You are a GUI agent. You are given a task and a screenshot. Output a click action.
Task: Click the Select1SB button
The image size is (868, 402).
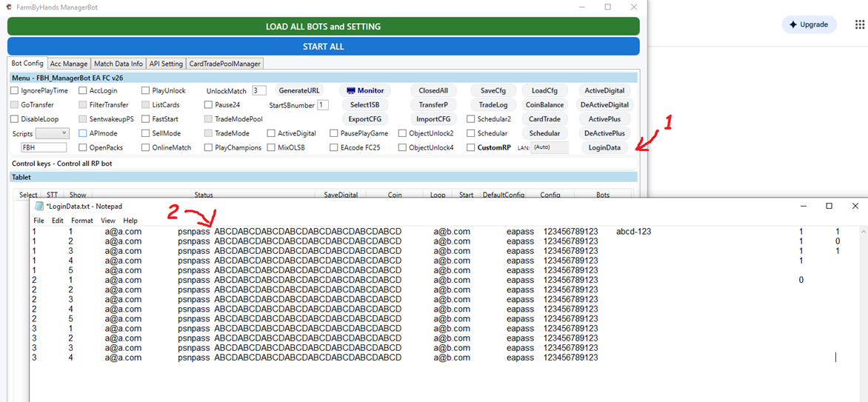click(x=365, y=104)
